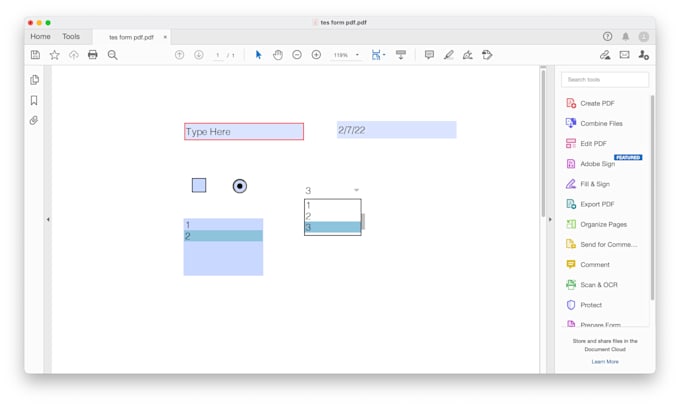The height and width of the screenshot is (406, 680).
Task: Open Organize Pages tool
Action: tap(605, 224)
